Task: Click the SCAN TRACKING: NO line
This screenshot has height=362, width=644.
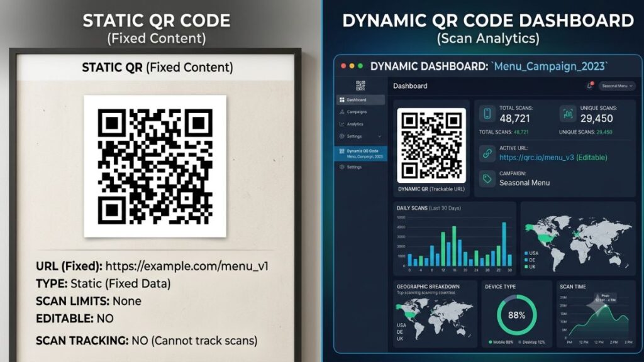Action: pos(147,341)
